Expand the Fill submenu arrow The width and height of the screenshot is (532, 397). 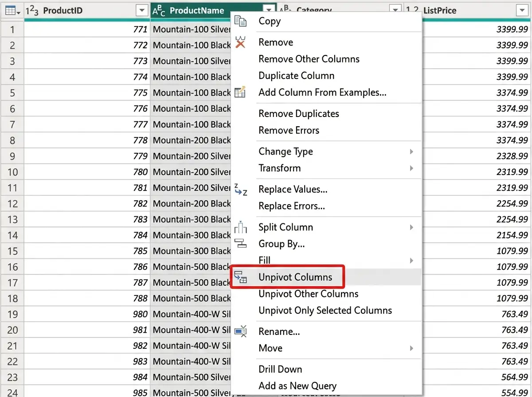(411, 260)
